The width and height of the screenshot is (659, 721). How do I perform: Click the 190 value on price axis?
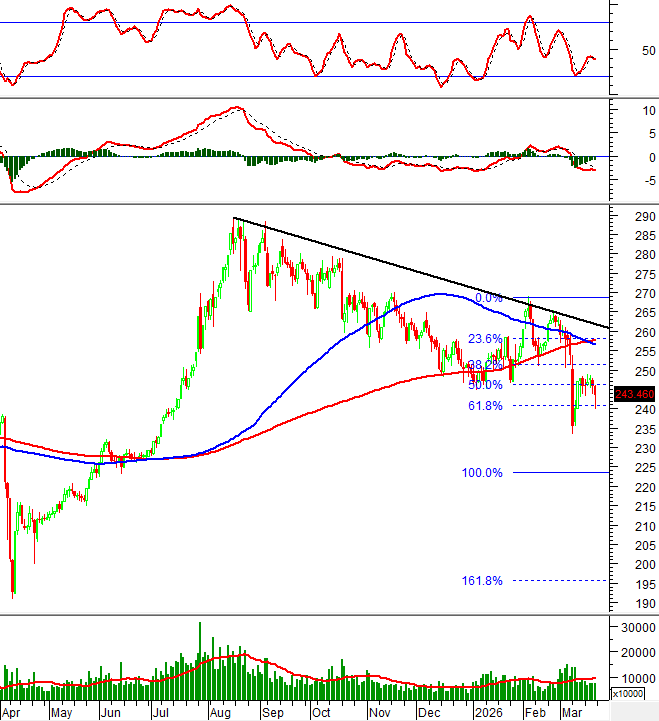(x=629, y=603)
